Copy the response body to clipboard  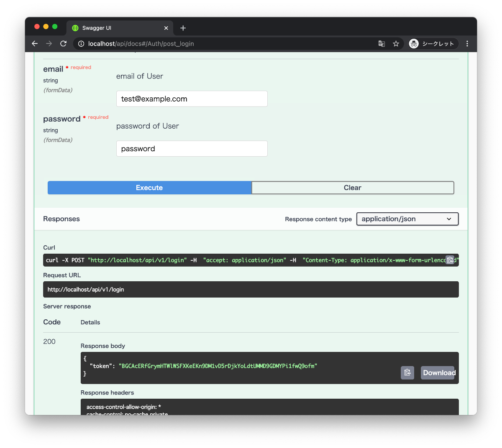(407, 372)
